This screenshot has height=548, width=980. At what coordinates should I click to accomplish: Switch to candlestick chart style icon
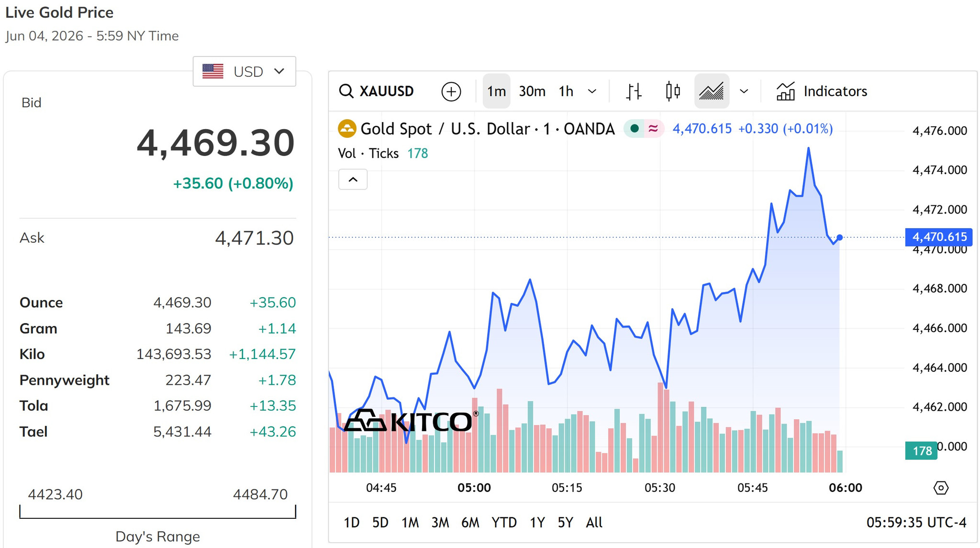tap(673, 91)
